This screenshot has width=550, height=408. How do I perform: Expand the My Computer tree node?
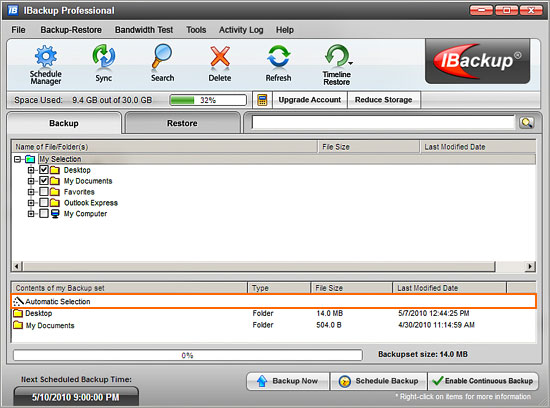tap(31, 213)
